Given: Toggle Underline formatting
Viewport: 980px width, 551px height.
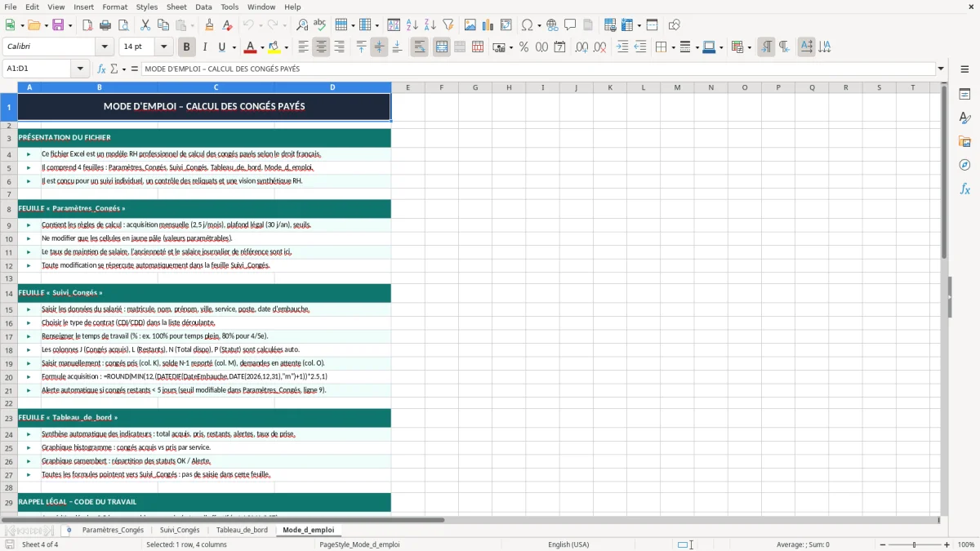Looking at the screenshot, I should [222, 47].
